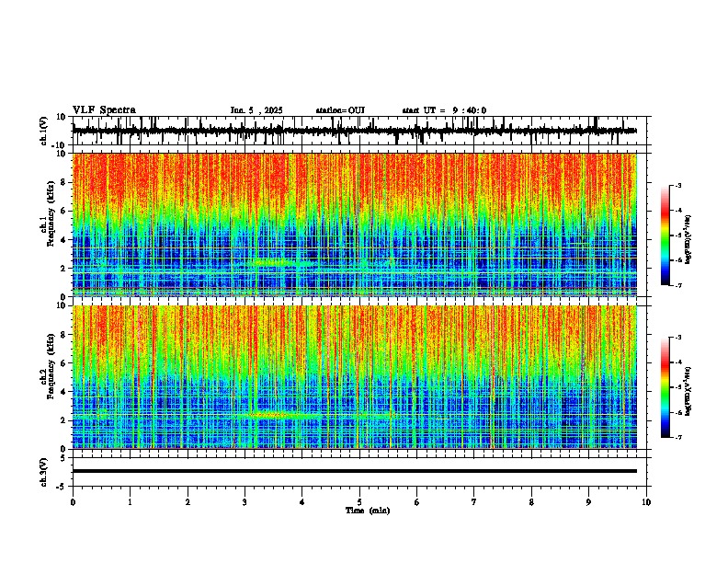Click the 'station=OUJ' header text
The width and height of the screenshot is (728, 563).
coord(340,110)
